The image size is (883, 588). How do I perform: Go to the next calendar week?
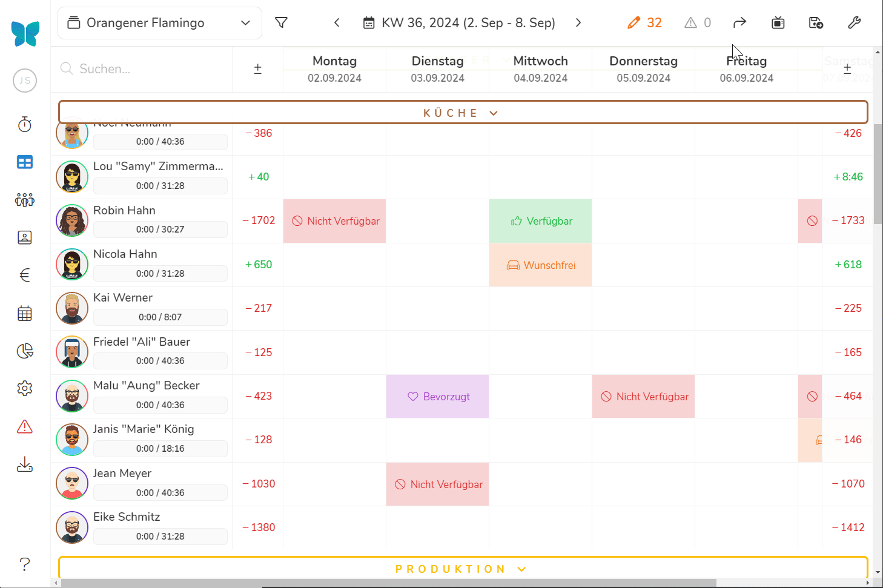(578, 23)
